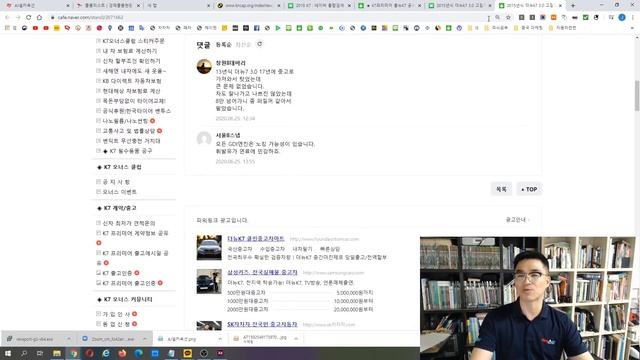
Task: Open sidebar menu KB 다이렉트 자동차보험
Action: [132, 81]
